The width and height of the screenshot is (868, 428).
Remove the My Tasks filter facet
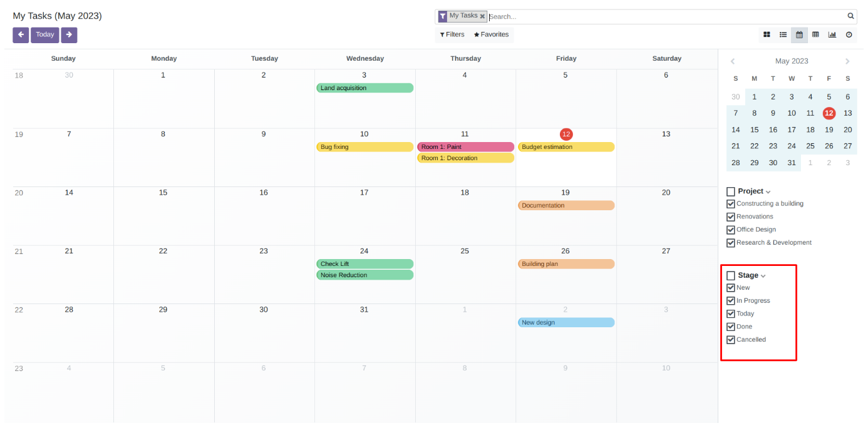tap(482, 16)
